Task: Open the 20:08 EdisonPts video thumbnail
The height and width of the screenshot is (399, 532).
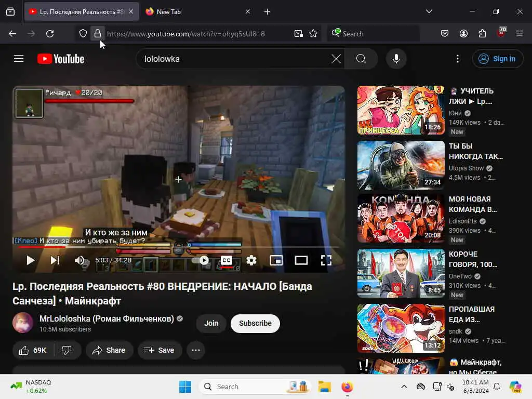Action: point(401,218)
